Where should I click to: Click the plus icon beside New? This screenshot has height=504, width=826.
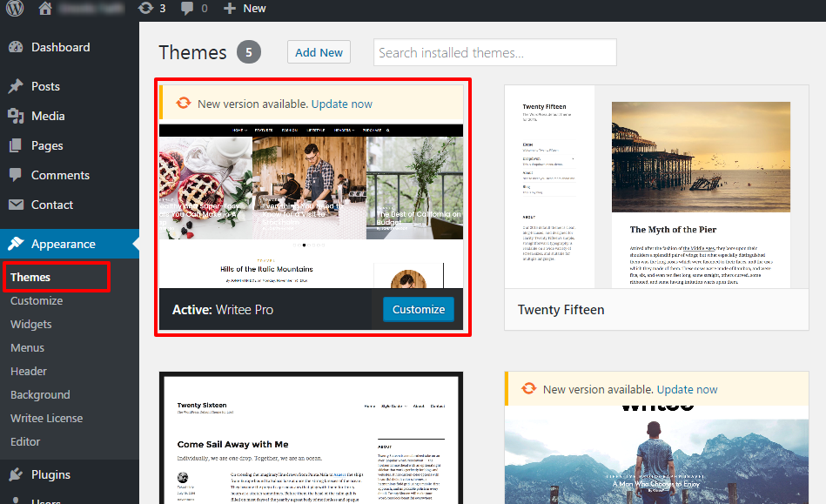click(230, 9)
